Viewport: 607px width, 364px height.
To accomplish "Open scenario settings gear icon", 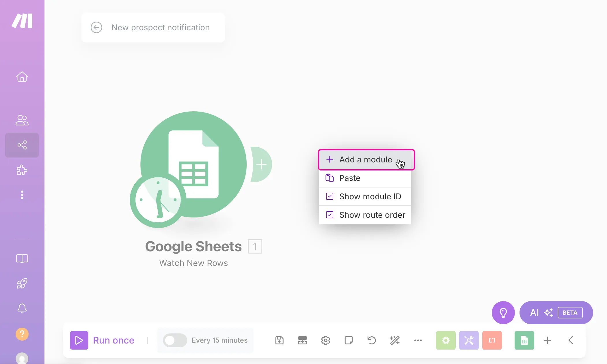I will (325, 340).
